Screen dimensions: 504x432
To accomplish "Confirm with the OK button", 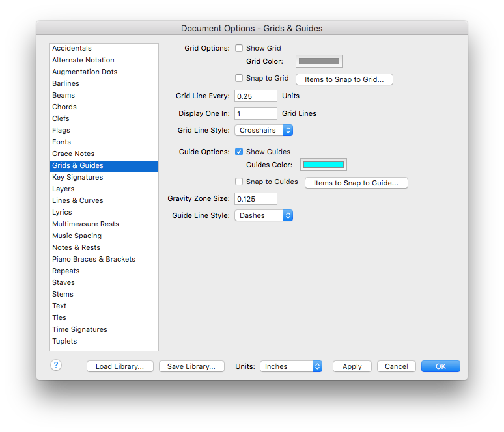I will tap(441, 366).
